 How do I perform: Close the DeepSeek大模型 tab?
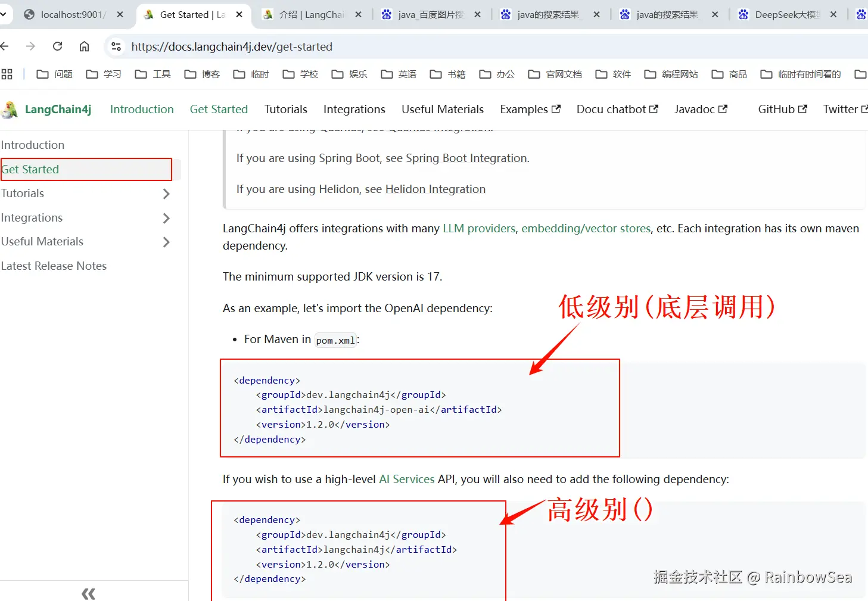click(833, 14)
